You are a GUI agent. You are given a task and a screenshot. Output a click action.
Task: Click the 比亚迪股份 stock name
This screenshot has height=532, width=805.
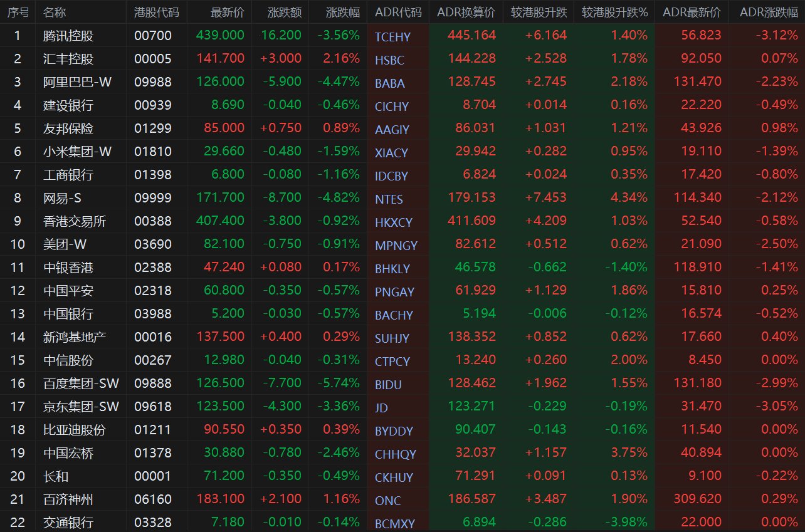tap(75, 430)
